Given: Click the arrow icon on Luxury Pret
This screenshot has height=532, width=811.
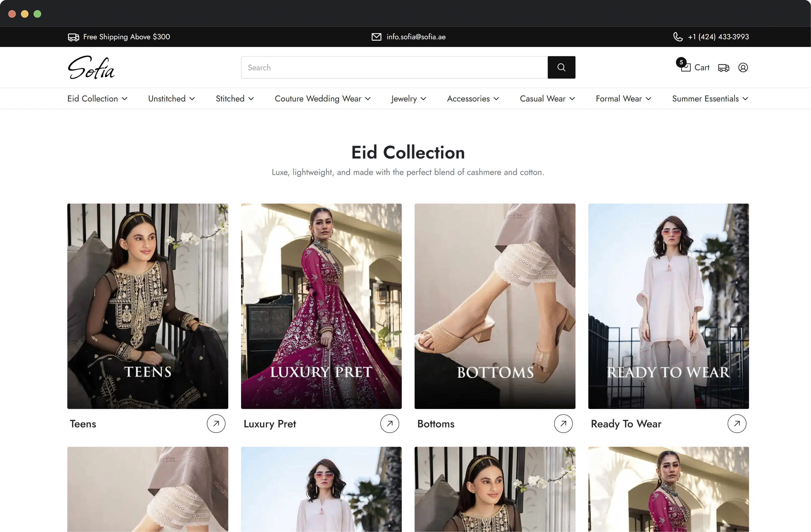Looking at the screenshot, I should pos(389,423).
